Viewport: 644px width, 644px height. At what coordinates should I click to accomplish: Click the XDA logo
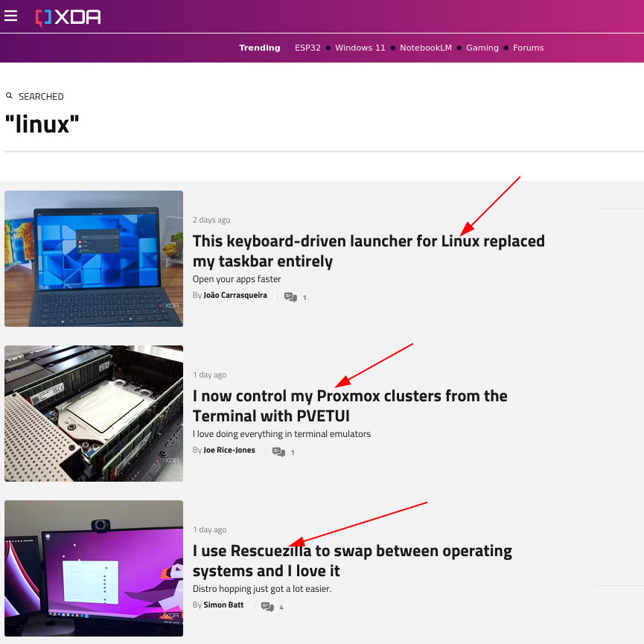pos(68,17)
